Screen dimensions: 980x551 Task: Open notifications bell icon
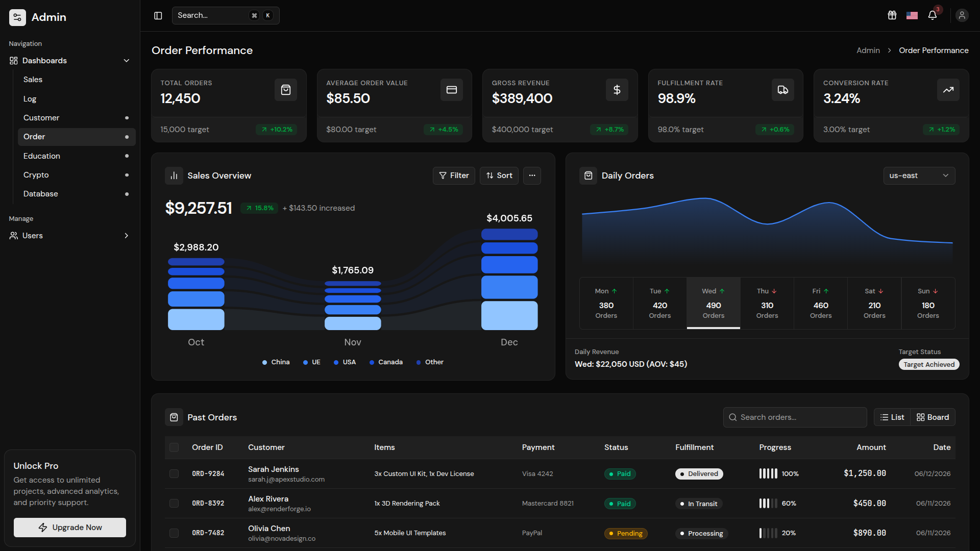tap(933, 15)
